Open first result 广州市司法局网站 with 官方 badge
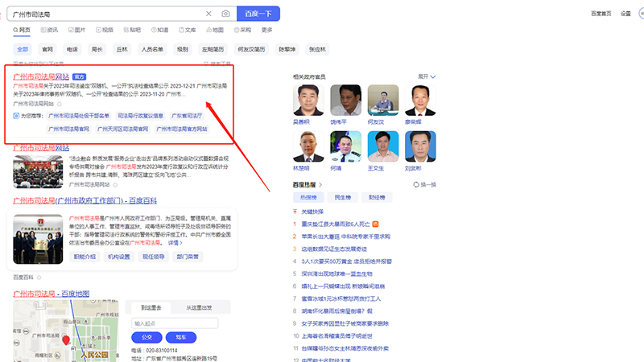Screen dimensions: 644x362 [x=41, y=76]
